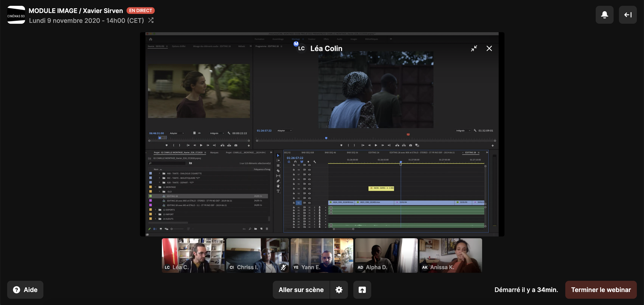Click the Source monitor wrench settings icon
The width and height of the screenshot is (644, 305).
[229, 133]
